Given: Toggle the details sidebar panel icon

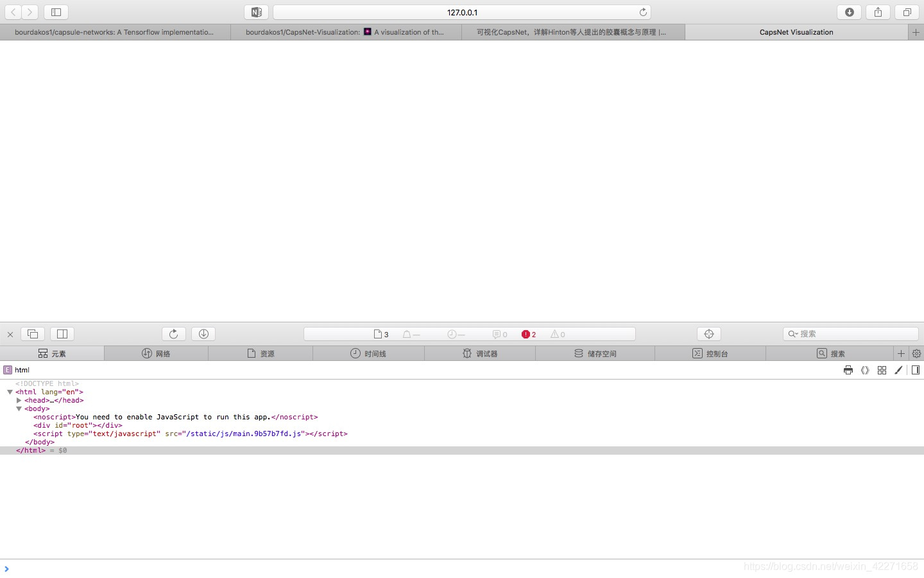Looking at the screenshot, I should (x=916, y=370).
